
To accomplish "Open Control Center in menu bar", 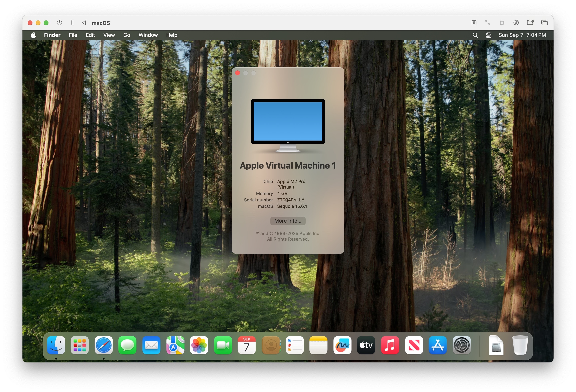I will pos(488,35).
